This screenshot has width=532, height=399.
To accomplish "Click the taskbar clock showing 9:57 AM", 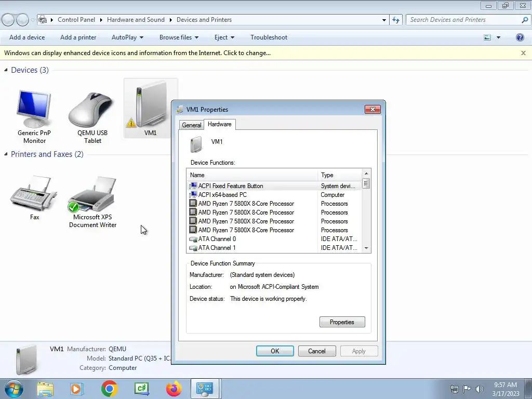I will [x=506, y=389].
